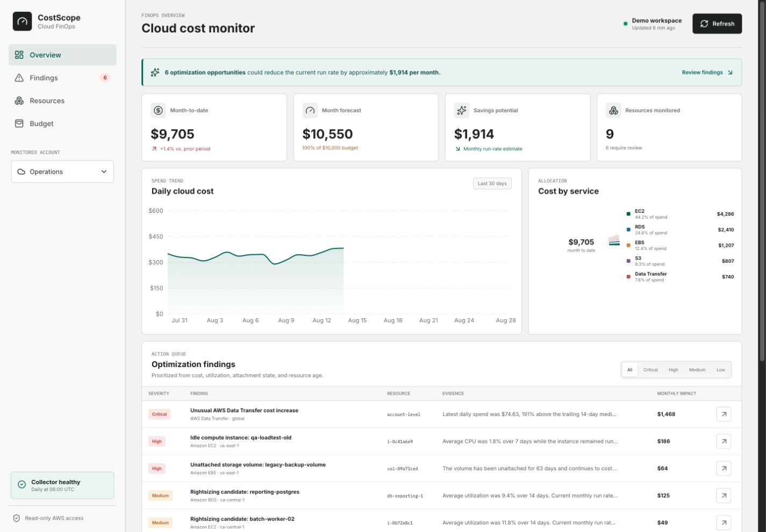Select the All severity filter tab
Image resolution: width=766 pixels, height=532 pixels.
click(x=630, y=370)
